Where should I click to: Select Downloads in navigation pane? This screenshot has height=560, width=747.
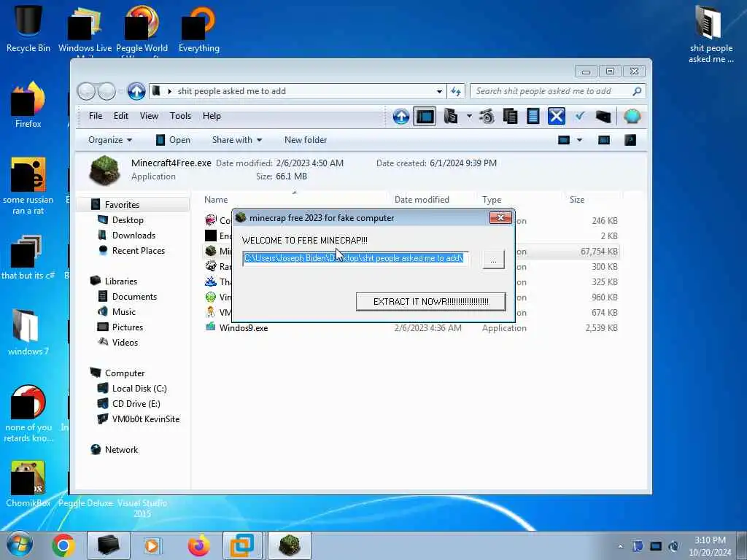point(133,236)
